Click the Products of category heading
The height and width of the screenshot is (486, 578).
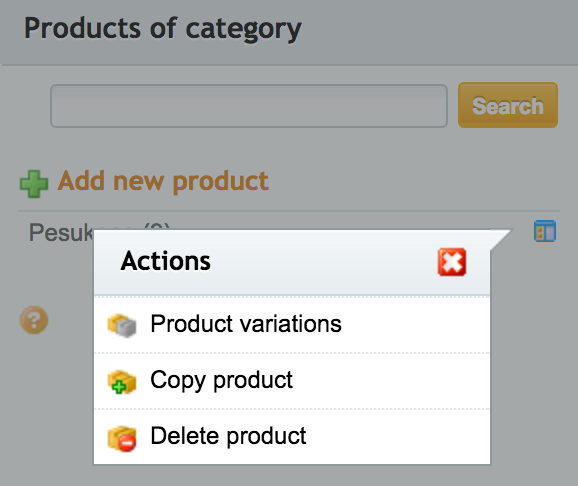[x=163, y=29]
